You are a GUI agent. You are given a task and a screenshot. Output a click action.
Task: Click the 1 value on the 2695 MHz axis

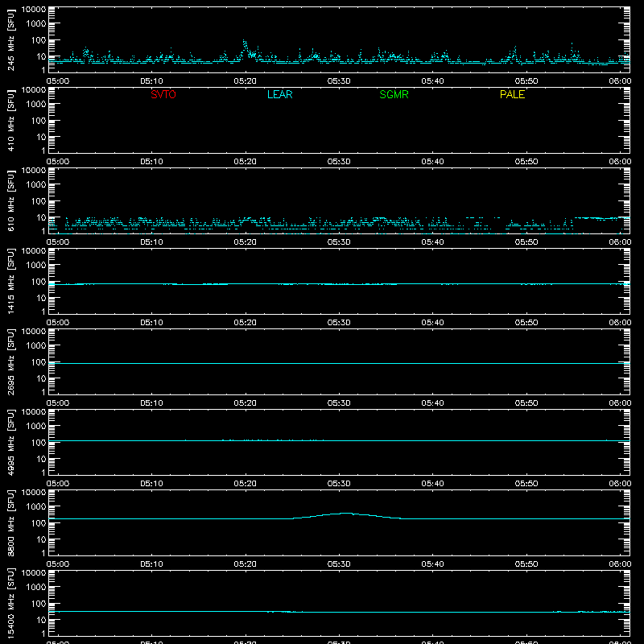43,392
